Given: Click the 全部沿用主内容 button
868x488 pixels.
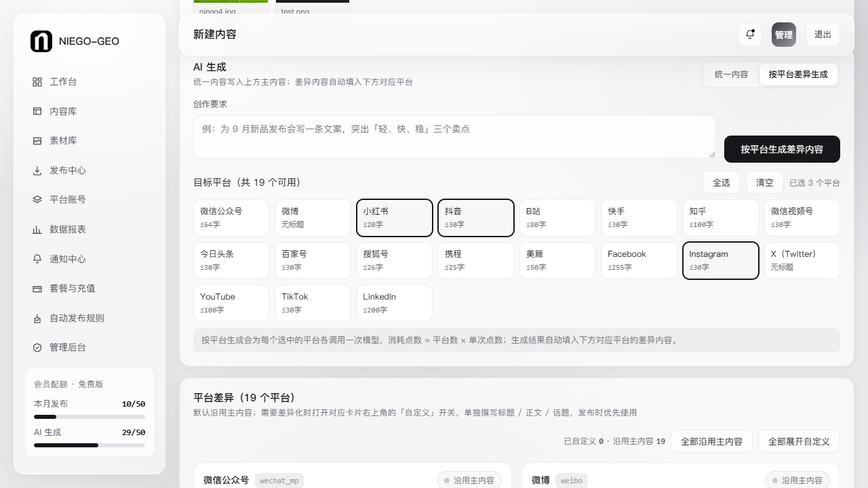Looking at the screenshot, I should (x=711, y=441).
